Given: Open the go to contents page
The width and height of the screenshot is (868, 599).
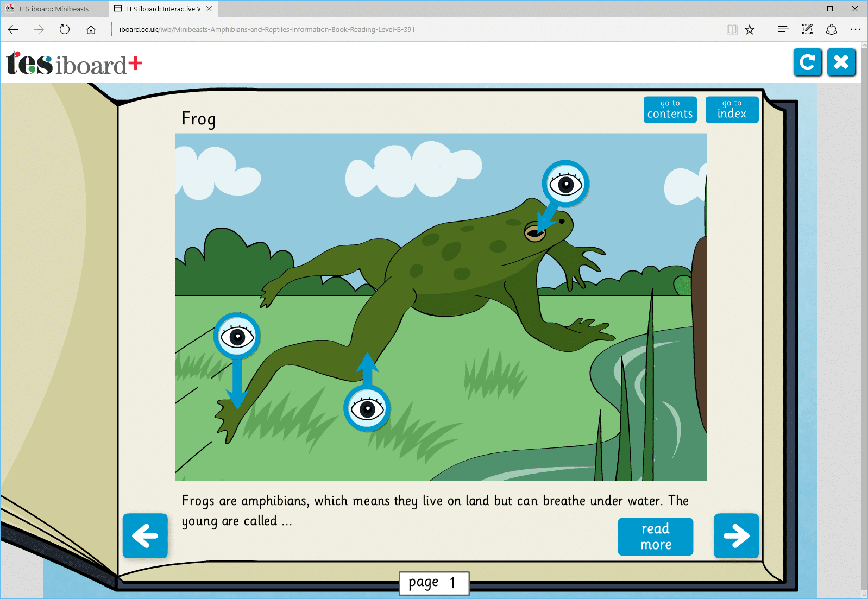Looking at the screenshot, I should (x=670, y=110).
